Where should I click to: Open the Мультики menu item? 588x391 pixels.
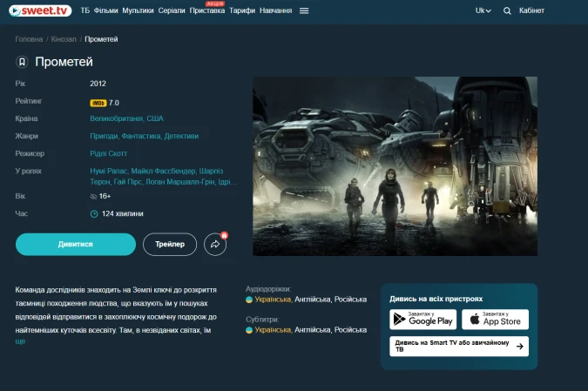click(x=138, y=10)
